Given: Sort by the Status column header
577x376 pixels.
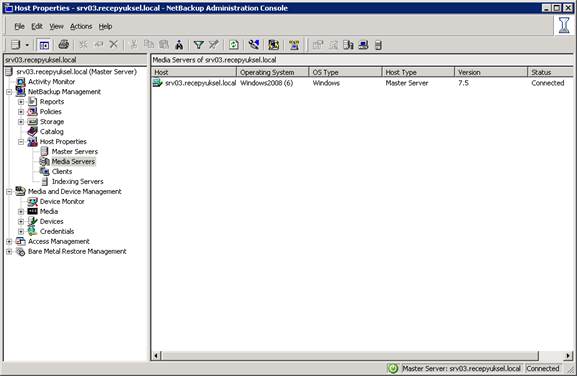Looking at the screenshot, I should (551, 72).
